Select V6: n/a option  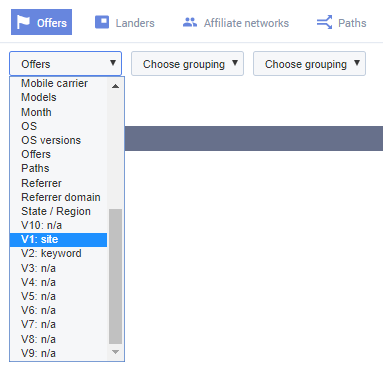click(58, 310)
